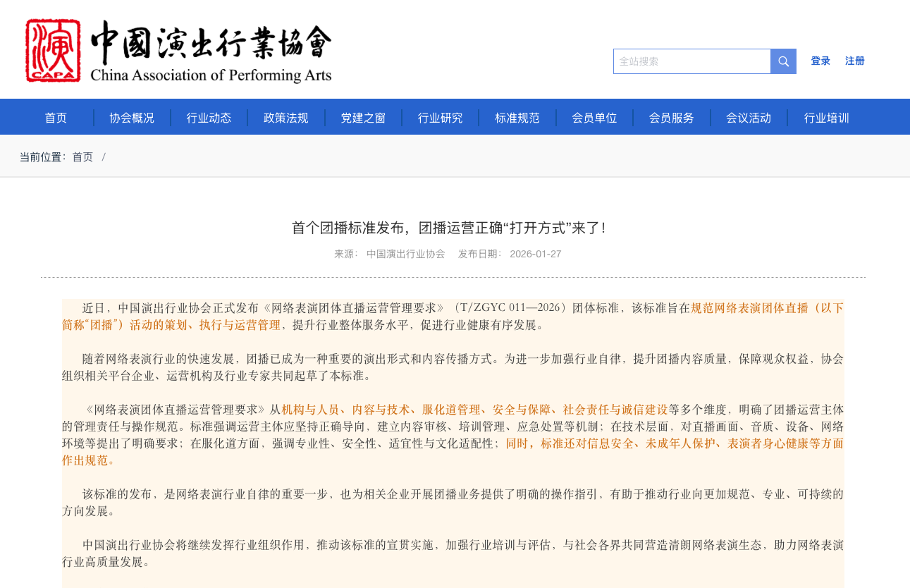Open the 注册 register link

click(x=854, y=61)
